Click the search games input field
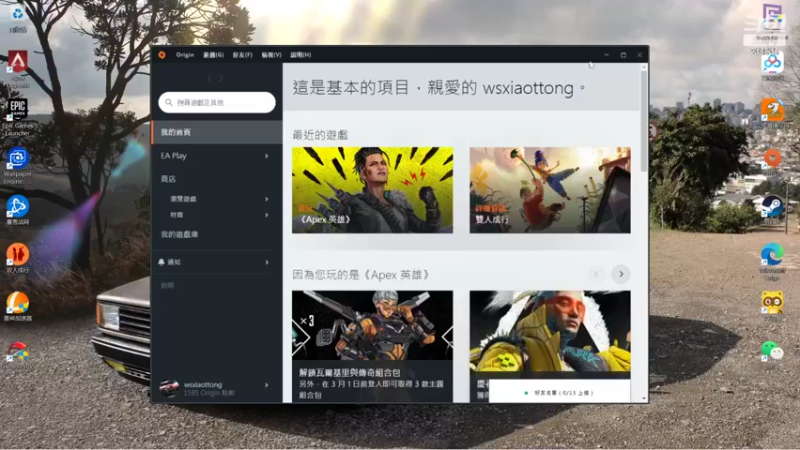The width and height of the screenshot is (800, 450). pos(217,103)
